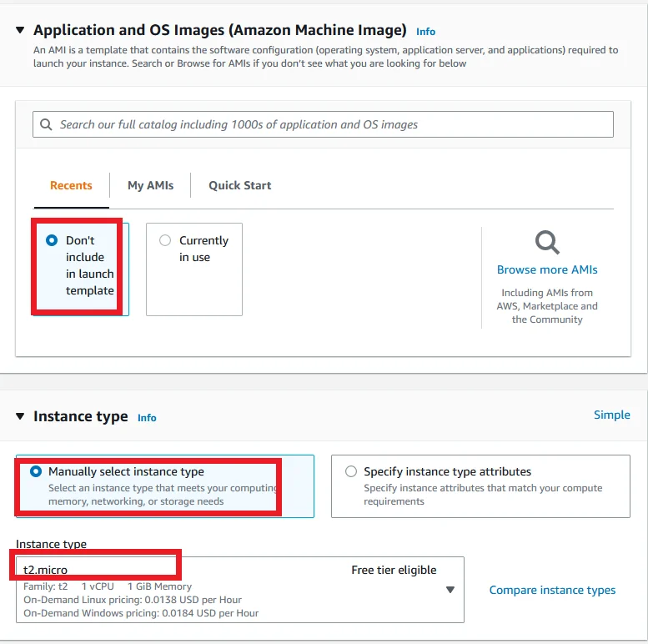
Task: Open Info link beside Amazon Machine Image heading
Action: [x=425, y=32]
